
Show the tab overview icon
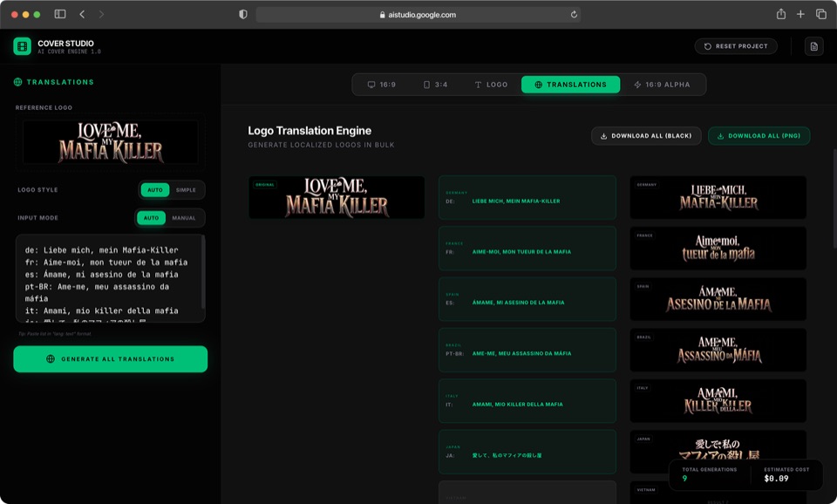(820, 14)
